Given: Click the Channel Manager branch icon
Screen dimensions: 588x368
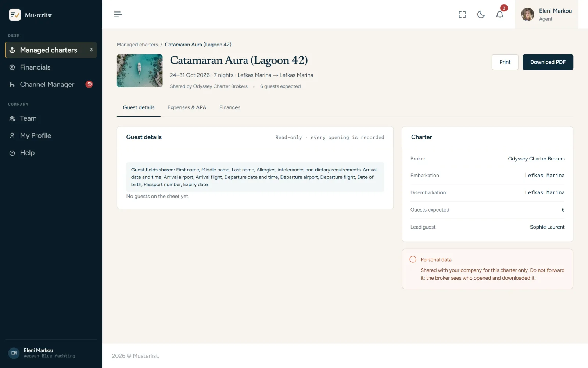Looking at the screenshot, I should tap(12, 85).
